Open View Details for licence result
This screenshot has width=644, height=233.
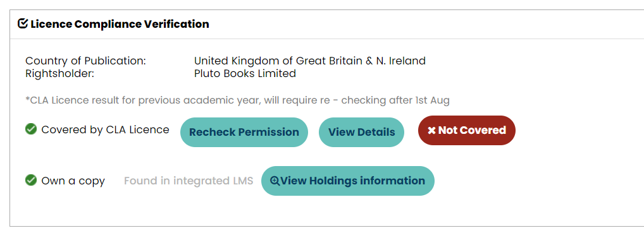[x=361, y=132]
